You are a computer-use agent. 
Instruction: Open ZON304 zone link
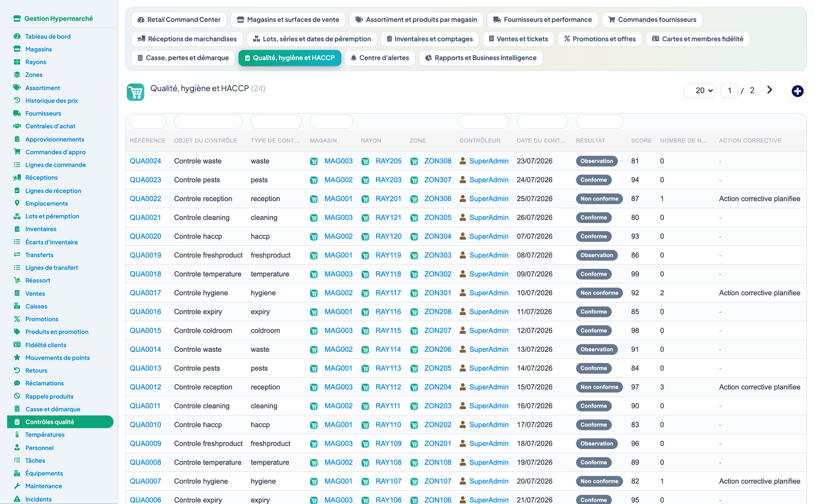click(x=438, y=237)
